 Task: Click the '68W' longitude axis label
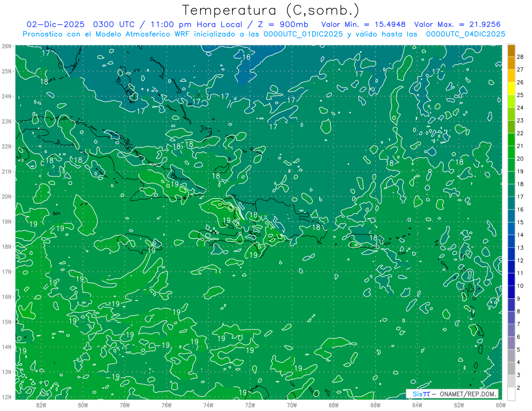(x=334, y=404)
